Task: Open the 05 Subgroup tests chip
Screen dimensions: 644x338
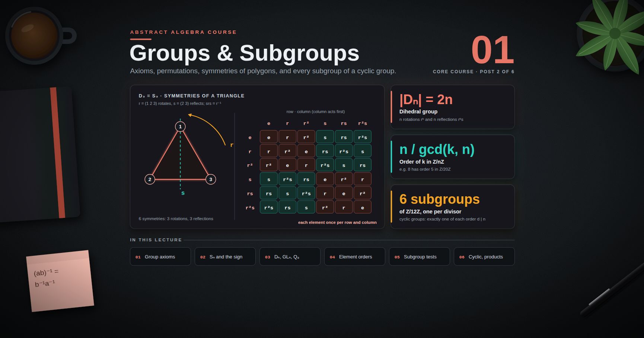Action: 420,257
